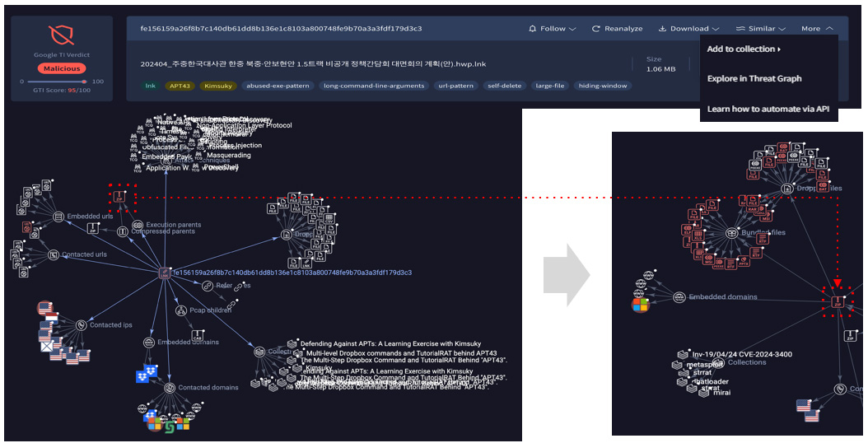Screen dimensions: 868x443
Task: Click the 'Non-Application Layer Protocol' technique label
Action: [244, 126]
